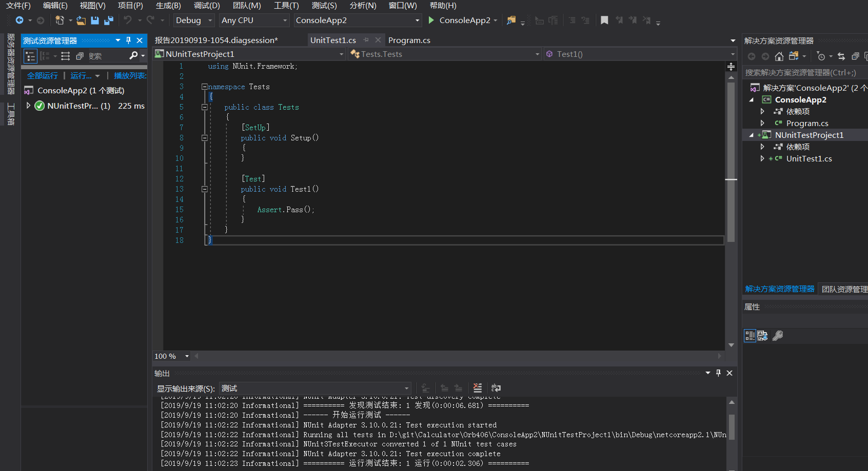Screen dimensions: 868x471
Task: Click the 播放列表 link in Test Explorer
Action: [x=130, y=75]
